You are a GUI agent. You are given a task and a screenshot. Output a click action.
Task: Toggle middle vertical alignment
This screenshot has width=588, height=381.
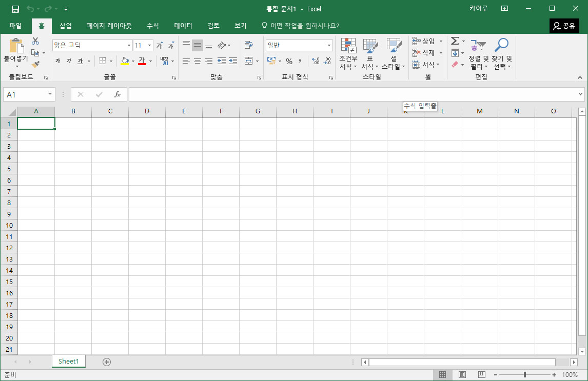198,45
